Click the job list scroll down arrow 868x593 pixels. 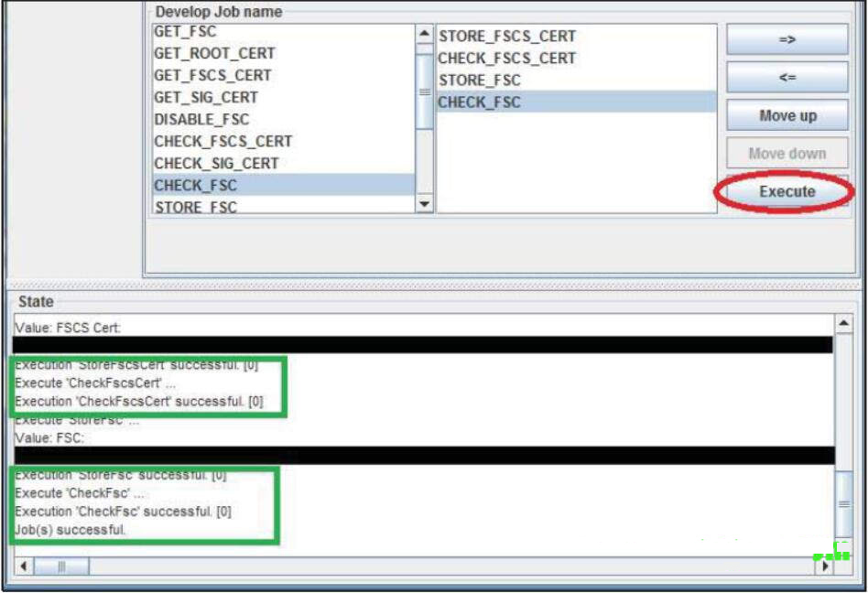424,203
